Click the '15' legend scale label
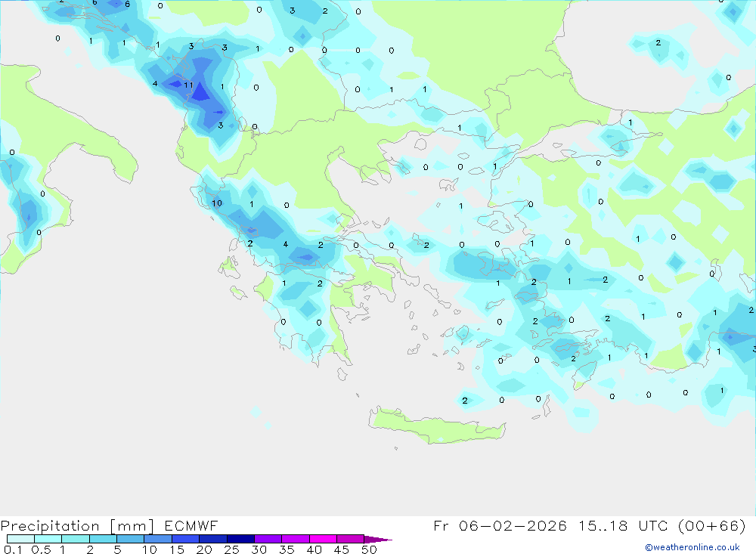 coord(176,549)
